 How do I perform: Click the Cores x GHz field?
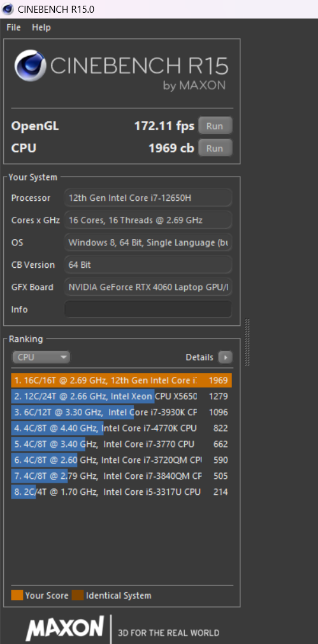pos(148,220)
